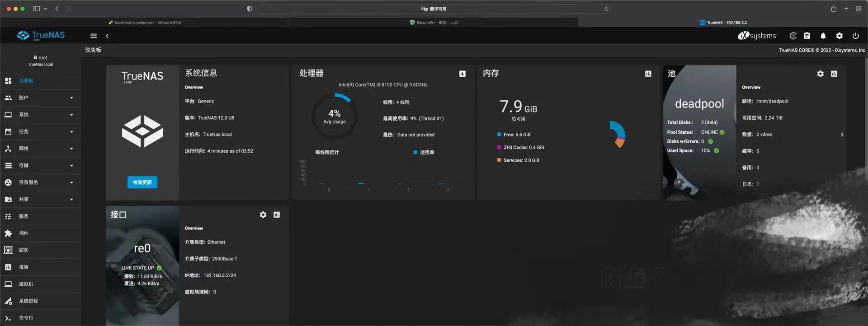The width and height of the screenshot is (868, 326).
Task: Click the power icon
Action: tap(856, 36)
